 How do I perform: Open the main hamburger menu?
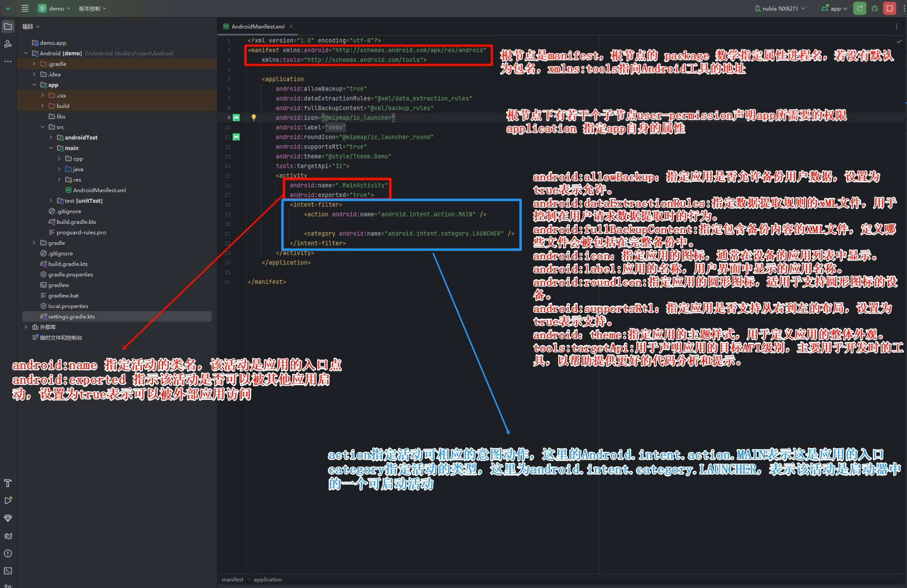coord(25,8)
